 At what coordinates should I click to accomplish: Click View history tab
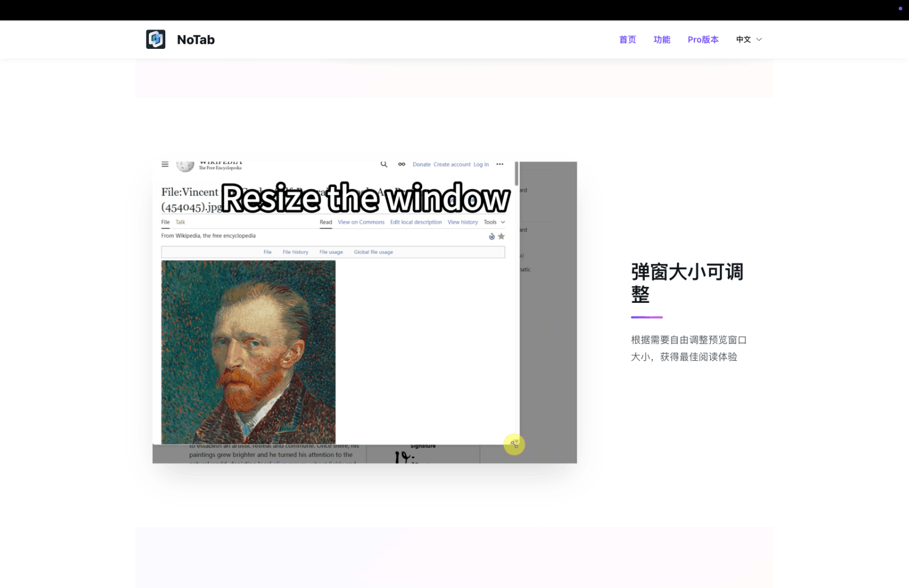[463, 222]
